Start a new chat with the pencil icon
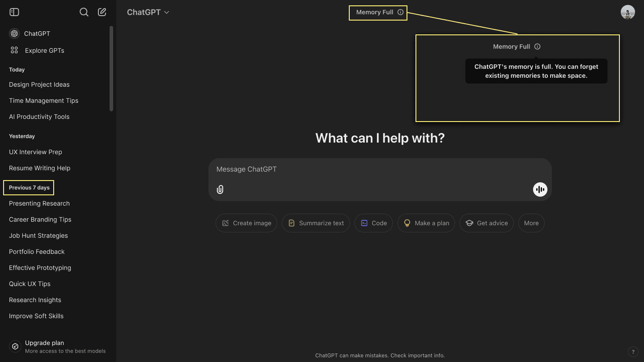This screenshot has height=362, width=644. point(102,12)
